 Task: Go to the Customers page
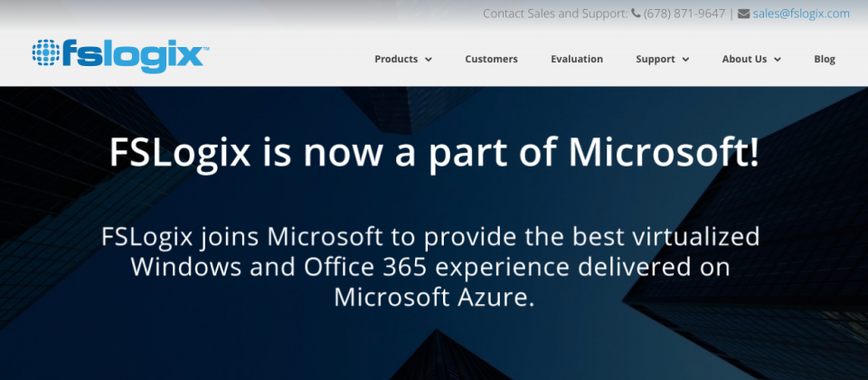click(x=491, y=59)
